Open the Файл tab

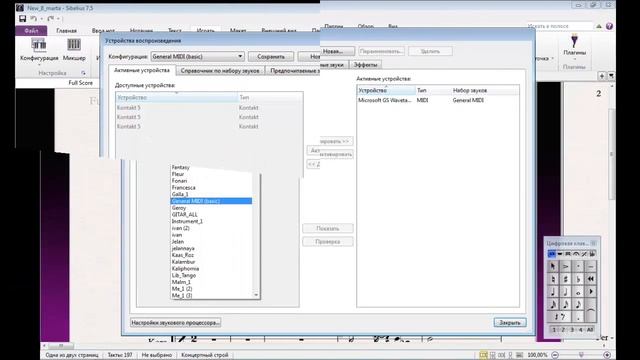click(x=31, y=31)
